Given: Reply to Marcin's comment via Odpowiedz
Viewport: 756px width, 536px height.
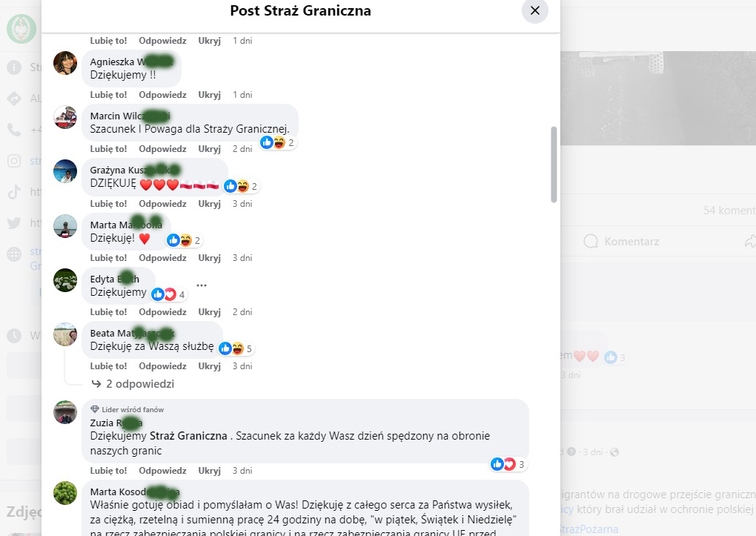Looking at the screenshot, I should point(162,149).
